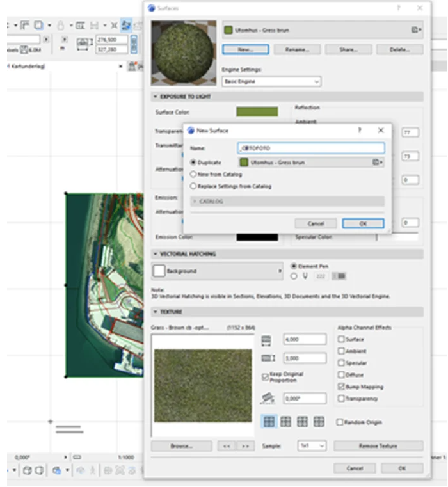
Task: Open the Engine Settings Basic Engine dropdown
Action: tap(271, 82)
